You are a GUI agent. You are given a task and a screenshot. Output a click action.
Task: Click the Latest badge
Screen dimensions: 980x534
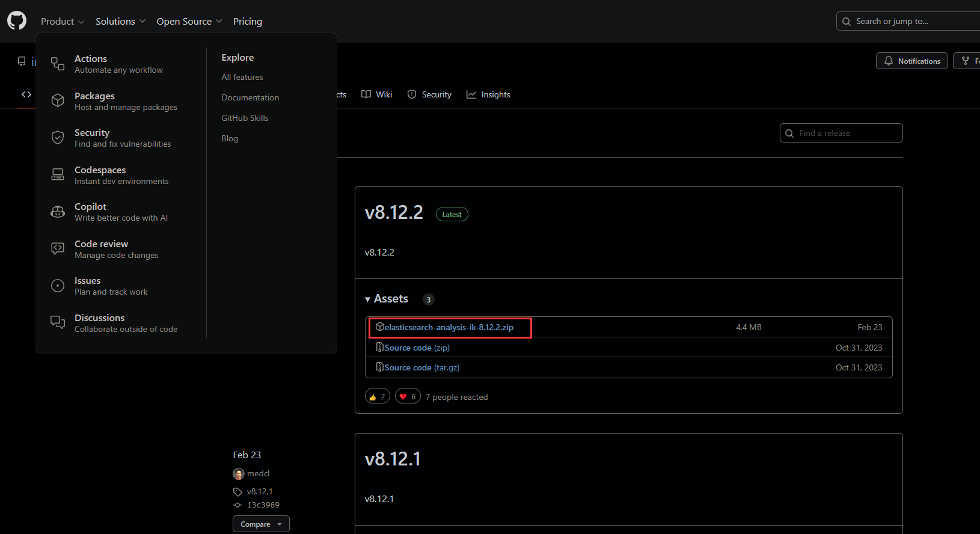[452, 214]
